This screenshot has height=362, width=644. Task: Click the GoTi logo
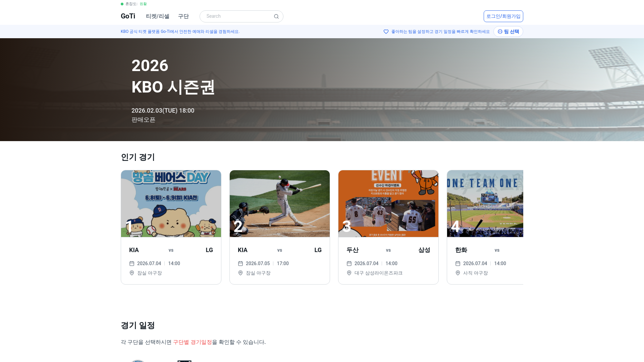pos(128,16)
